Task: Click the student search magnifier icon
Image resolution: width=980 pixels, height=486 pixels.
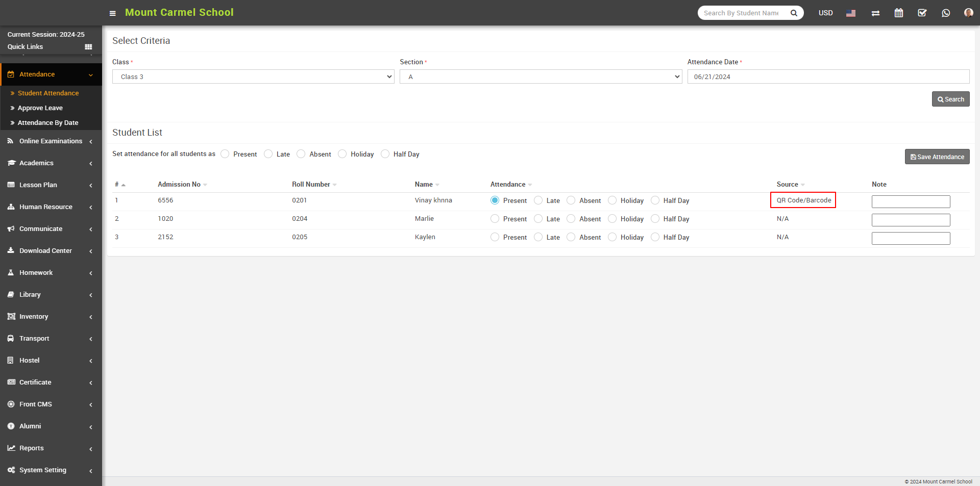Action: [x=794, y=13]
